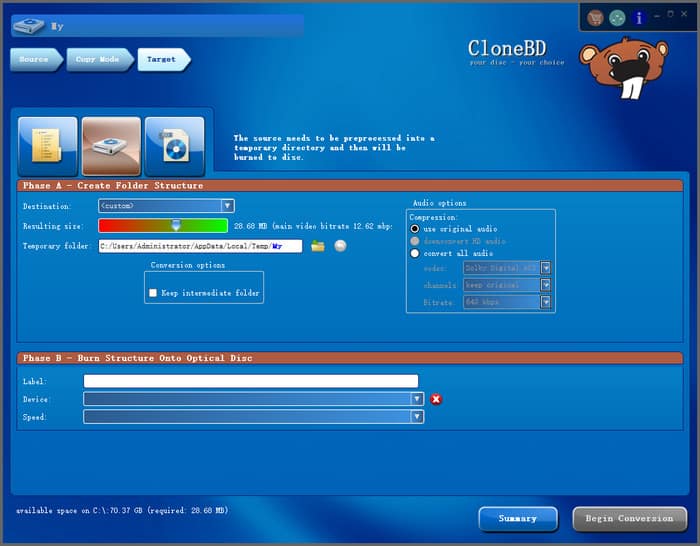Select use original audio option
The height and width of the screenshot is (546, 700).
pyautogui.click(x=415, y=228)
